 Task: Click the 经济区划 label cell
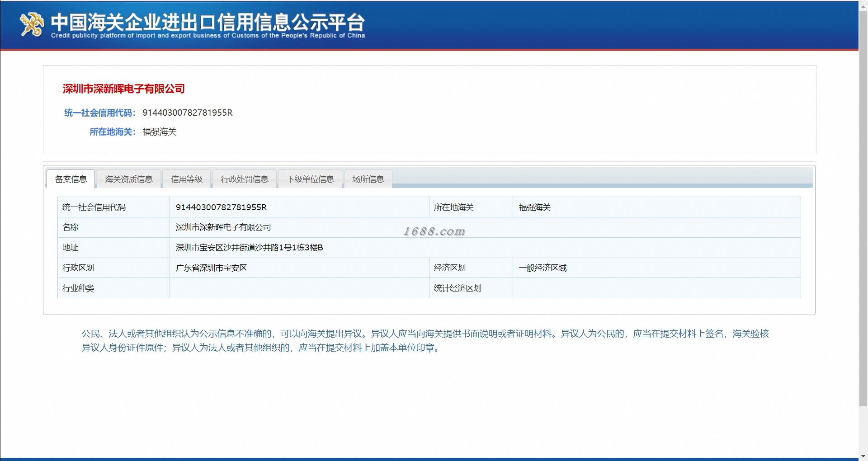tap(471, 268)
